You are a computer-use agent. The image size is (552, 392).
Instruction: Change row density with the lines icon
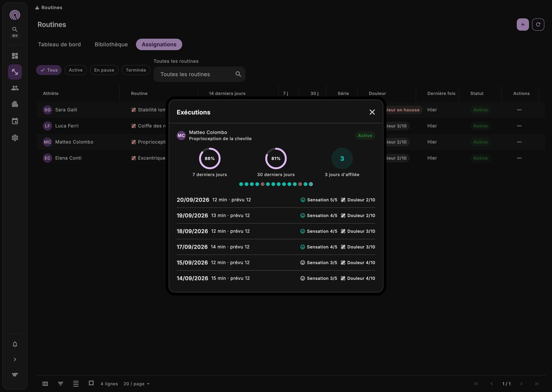coord(76,384)
